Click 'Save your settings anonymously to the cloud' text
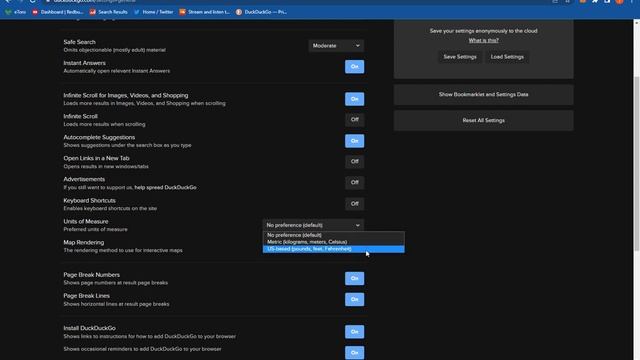 tap(483, 31)
